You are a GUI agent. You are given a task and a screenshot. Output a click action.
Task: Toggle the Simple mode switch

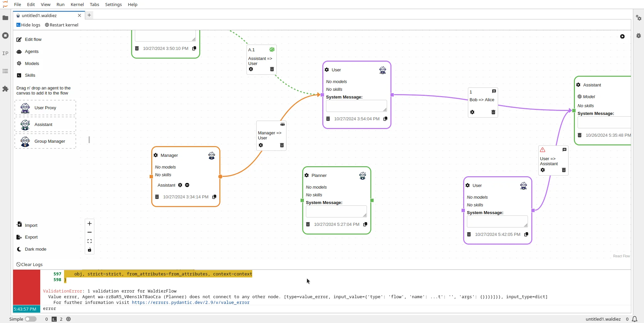pos(31,319)
